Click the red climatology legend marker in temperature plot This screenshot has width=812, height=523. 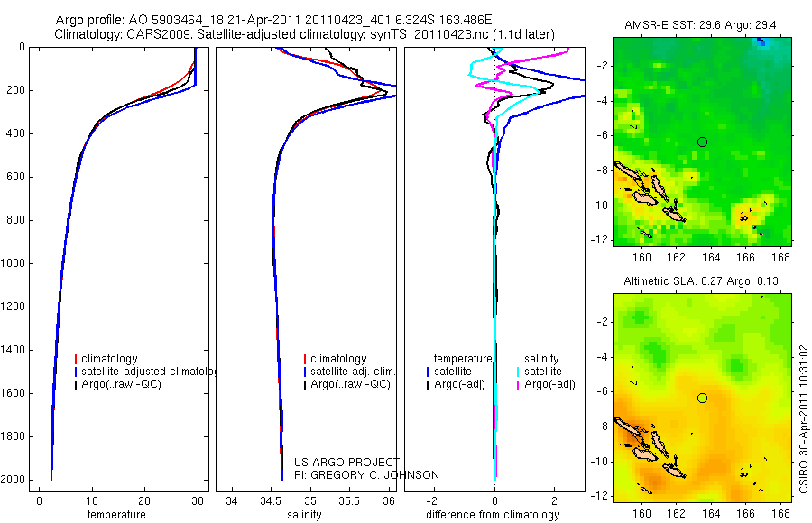[x=76, y=359]
